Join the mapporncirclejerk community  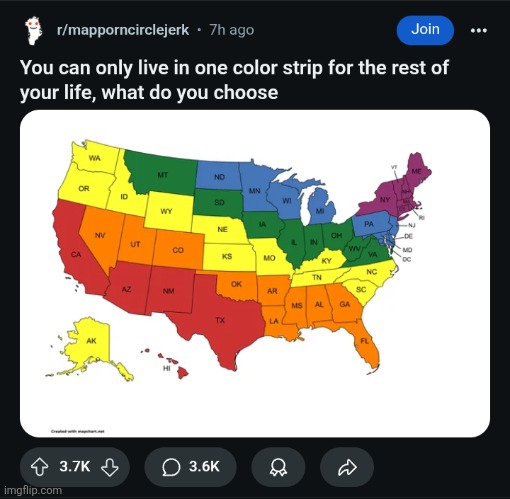pos(425,30)
